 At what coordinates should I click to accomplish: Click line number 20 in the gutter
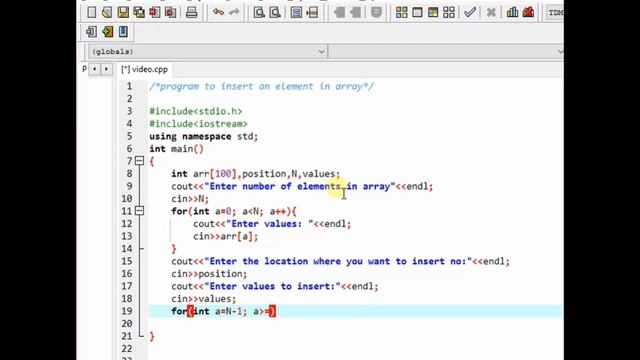tap(127, 324)
